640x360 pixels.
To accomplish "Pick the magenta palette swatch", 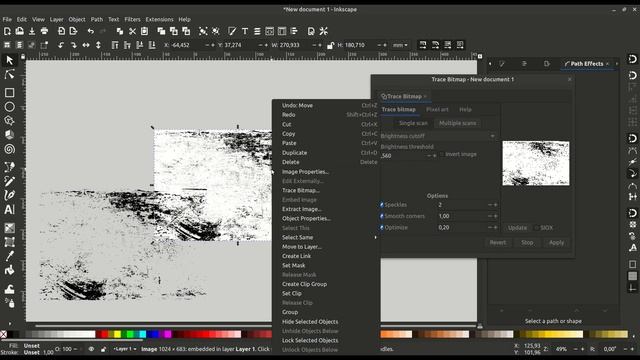I will [167, 334].
